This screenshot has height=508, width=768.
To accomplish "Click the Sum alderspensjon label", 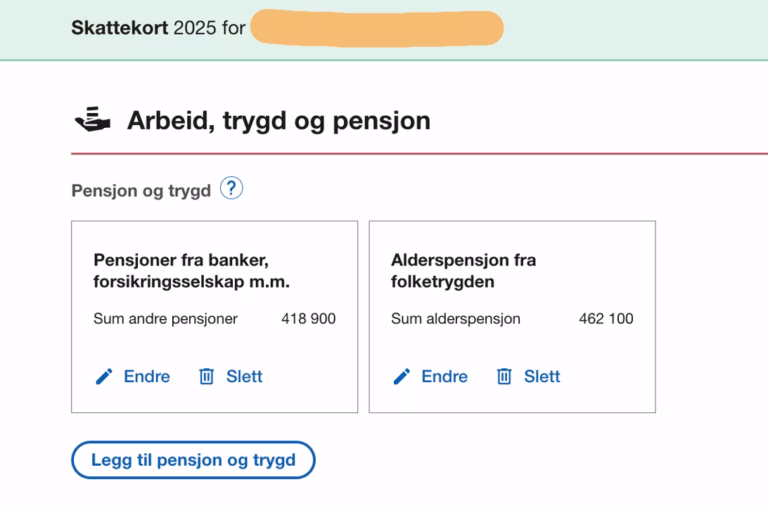I will tap(455, 319).
